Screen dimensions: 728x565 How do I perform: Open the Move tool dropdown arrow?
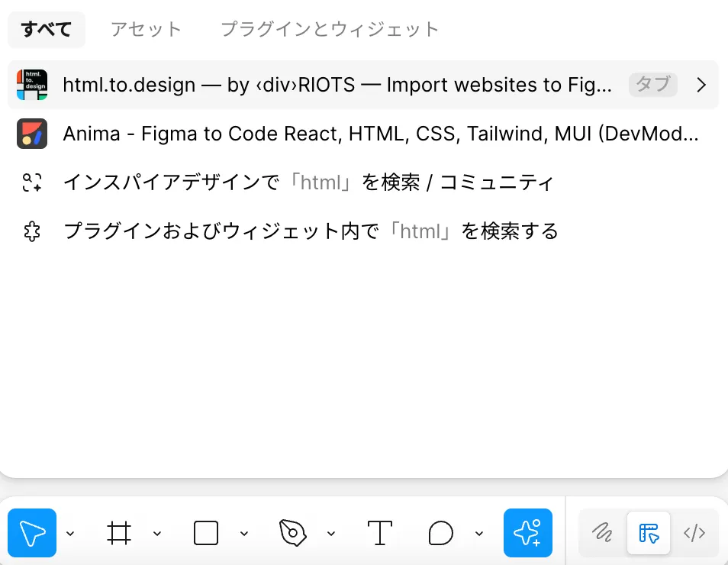(70, 534)
